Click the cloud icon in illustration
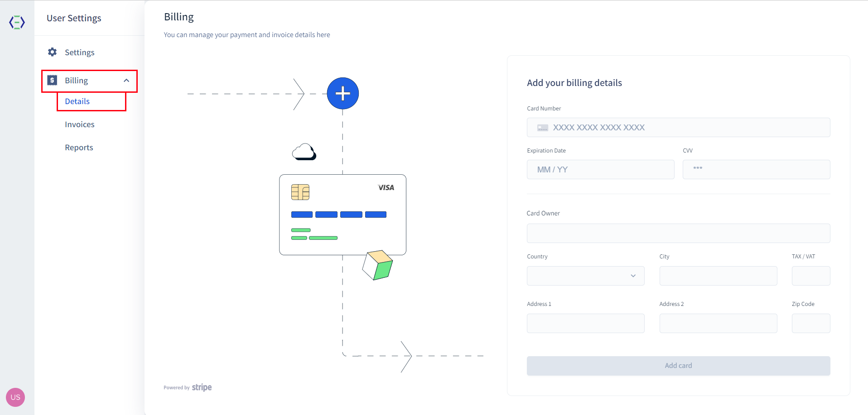868x415 pixels. pos(304,152)
